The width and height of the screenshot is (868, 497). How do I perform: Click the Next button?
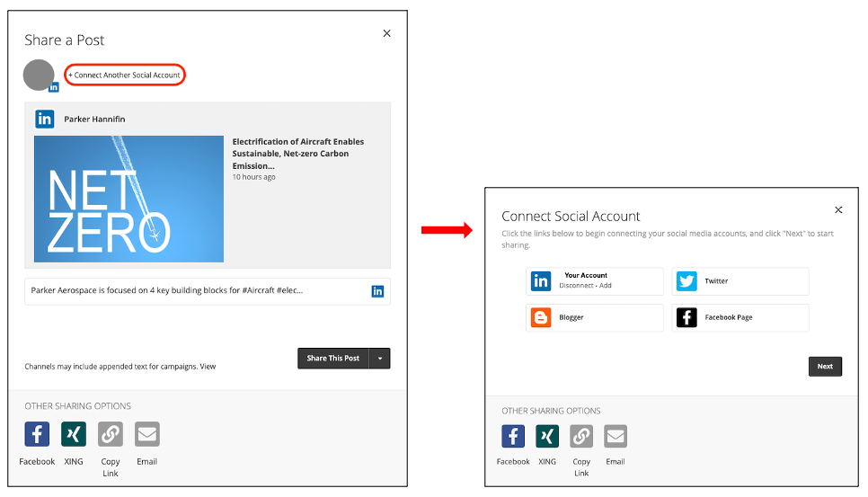click(825, 367)
